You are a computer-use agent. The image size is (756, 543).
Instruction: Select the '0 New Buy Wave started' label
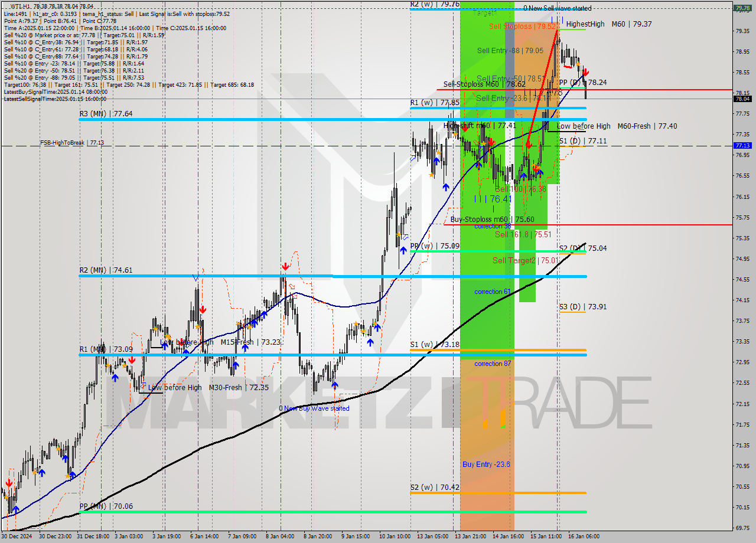314,408
